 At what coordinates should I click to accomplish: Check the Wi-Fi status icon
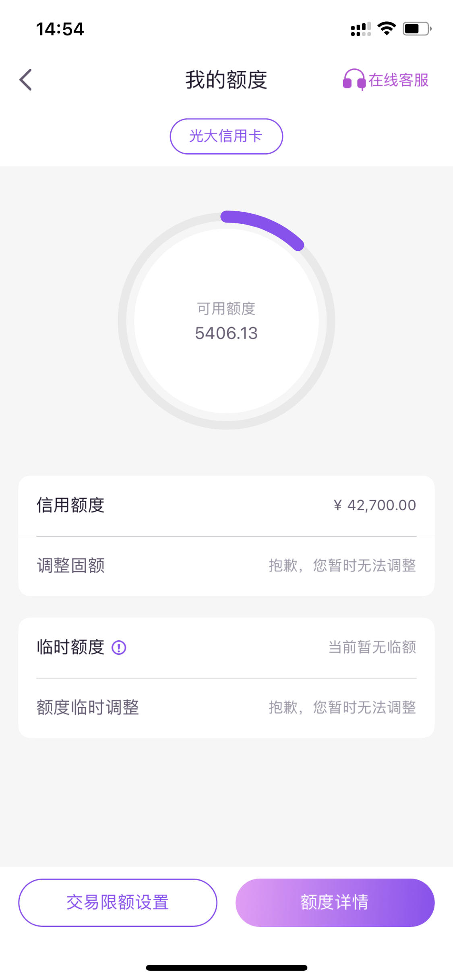[387, 29]
